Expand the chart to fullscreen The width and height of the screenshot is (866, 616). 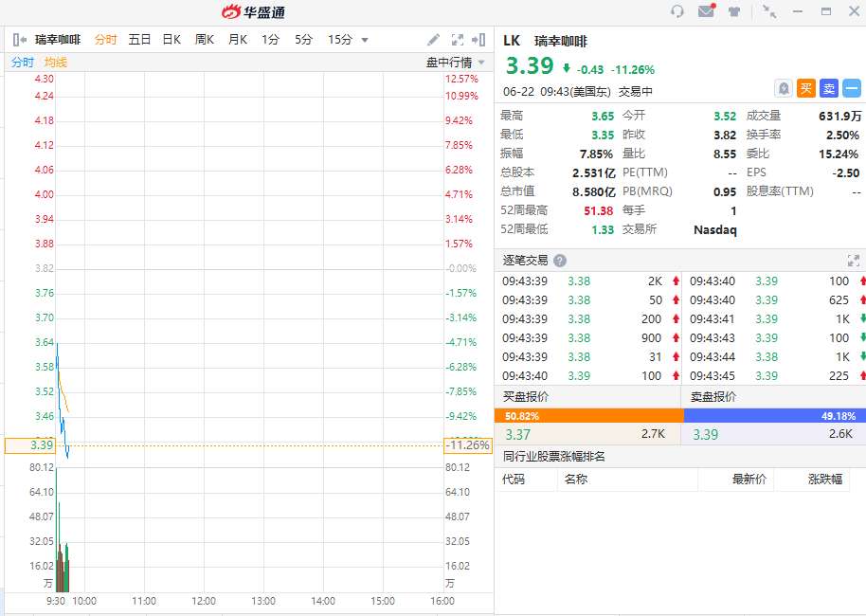tap(458, 40)
